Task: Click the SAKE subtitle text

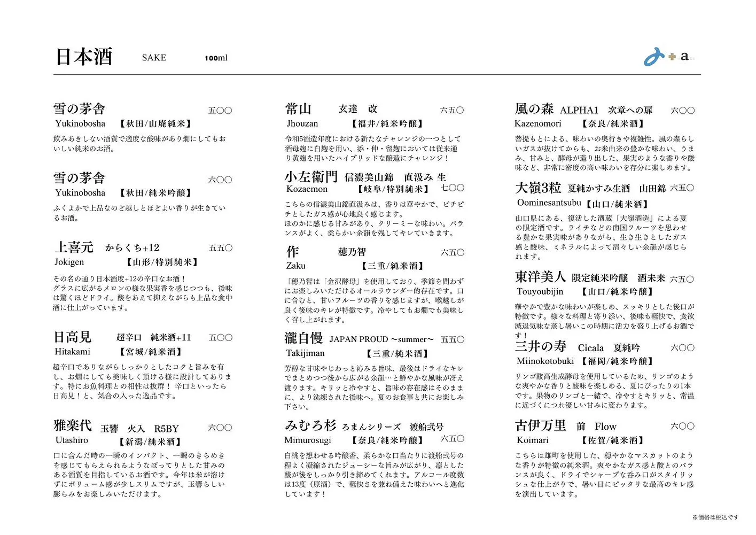Action: coord(154,58)
